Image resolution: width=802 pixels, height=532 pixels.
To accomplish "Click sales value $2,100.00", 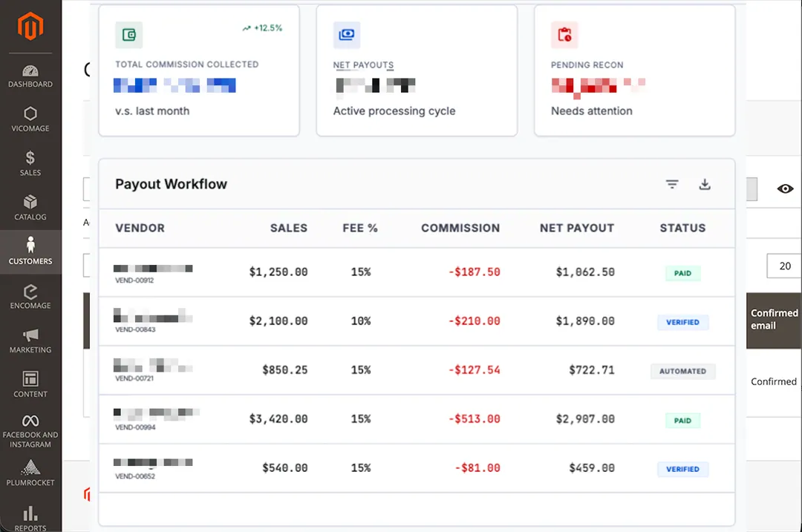I will [x=278, y=321].
